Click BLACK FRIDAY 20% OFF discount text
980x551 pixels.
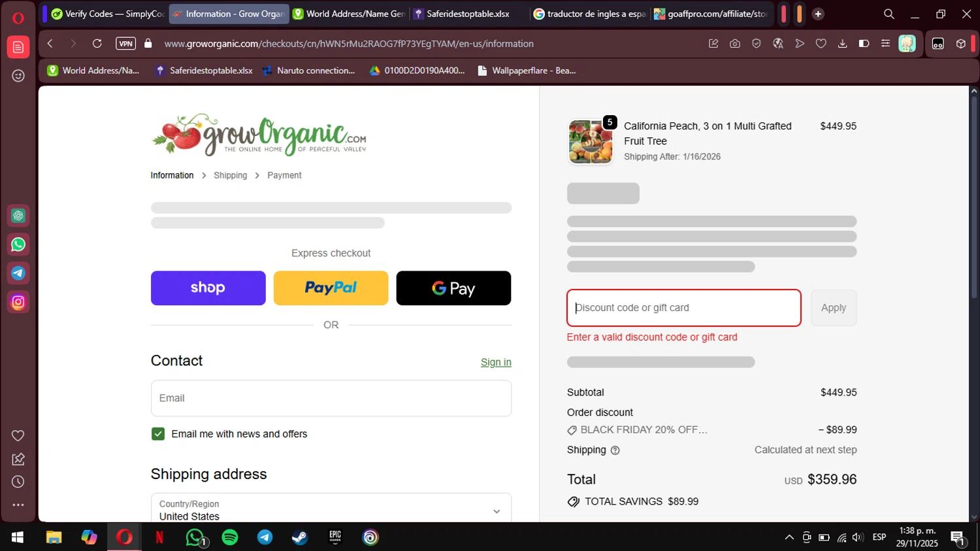pyautogui.click(x=644, y=430)
